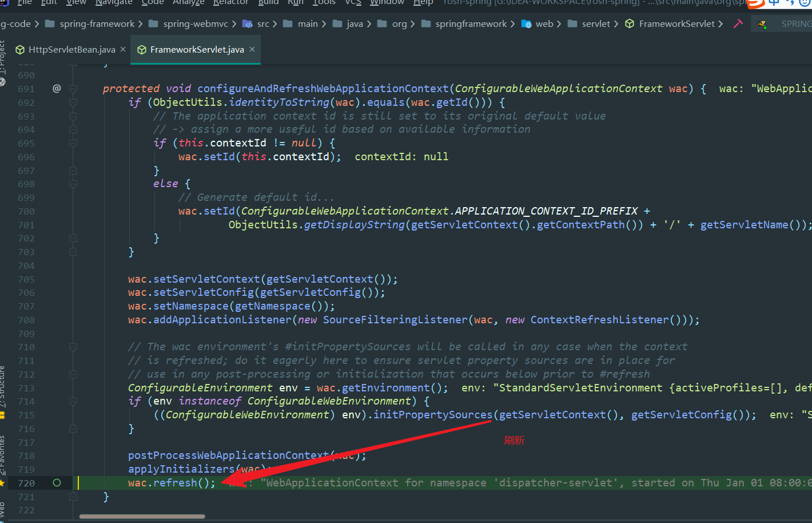Collapse the comment block at line 710

coord(73,347)
